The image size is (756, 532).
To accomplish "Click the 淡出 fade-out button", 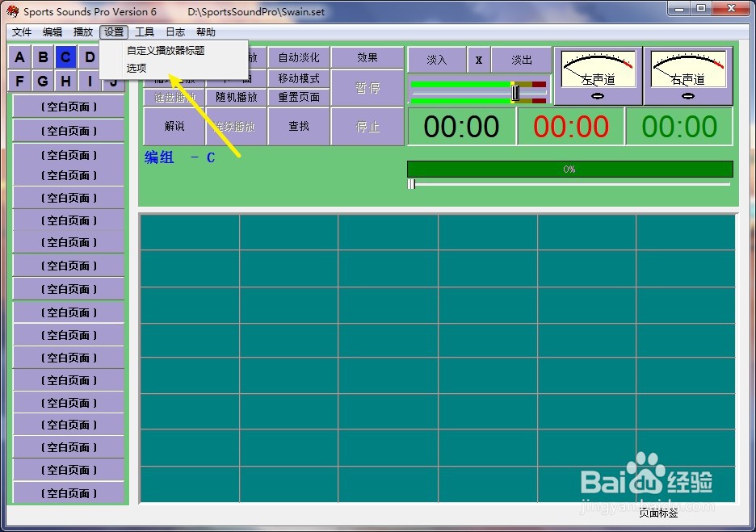I will point(522,60).
